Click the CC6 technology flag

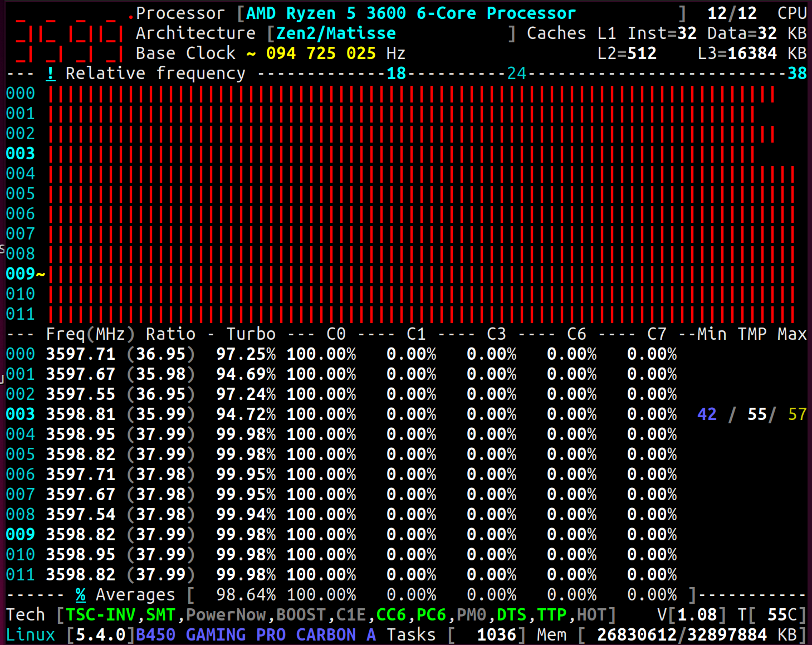392,615
